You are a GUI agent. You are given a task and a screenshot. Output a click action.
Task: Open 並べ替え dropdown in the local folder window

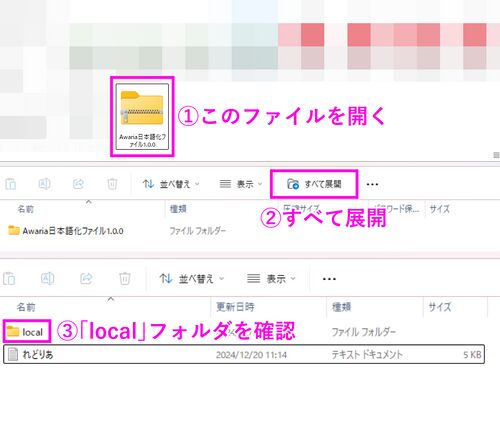[192, 279]
